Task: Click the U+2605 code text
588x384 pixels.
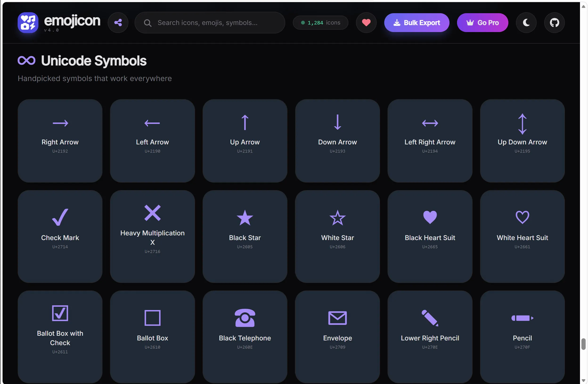Action: click(245, 247)
